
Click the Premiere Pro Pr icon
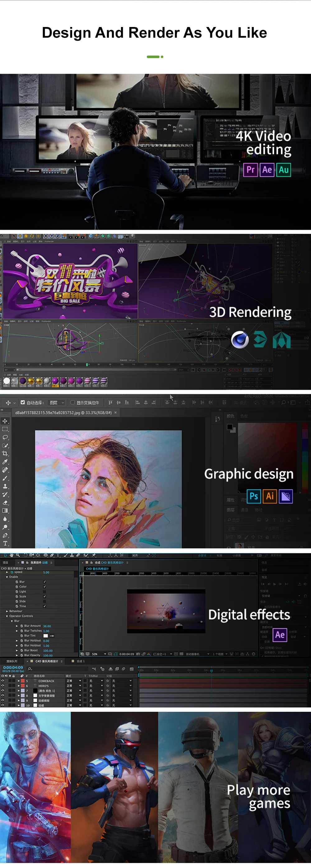tap(250, 170)
